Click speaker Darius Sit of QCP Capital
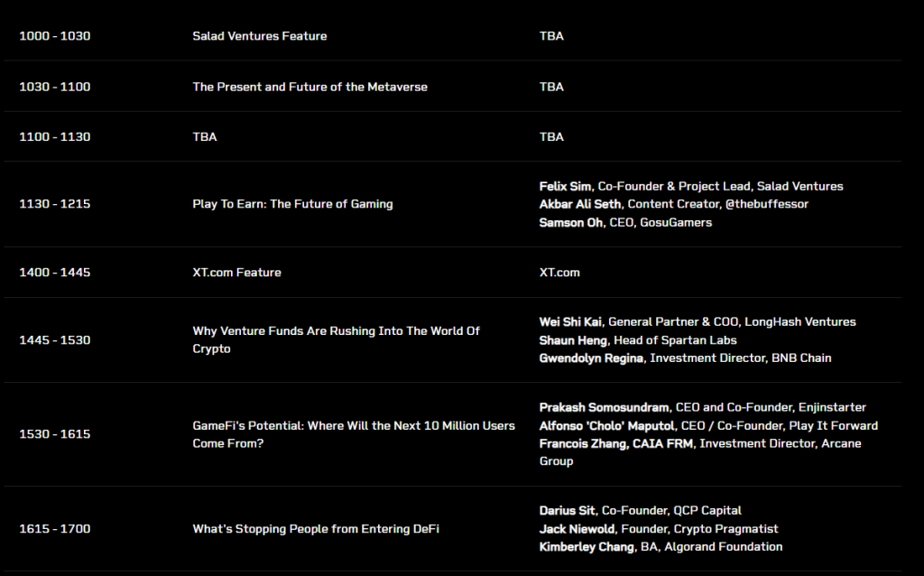 567,511
